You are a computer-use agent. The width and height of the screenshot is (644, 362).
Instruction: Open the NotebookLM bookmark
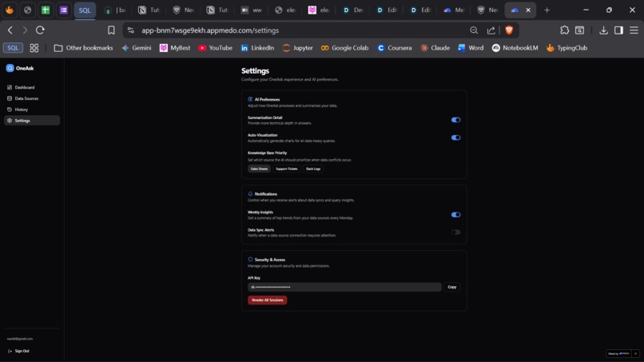tap(515, 48)
